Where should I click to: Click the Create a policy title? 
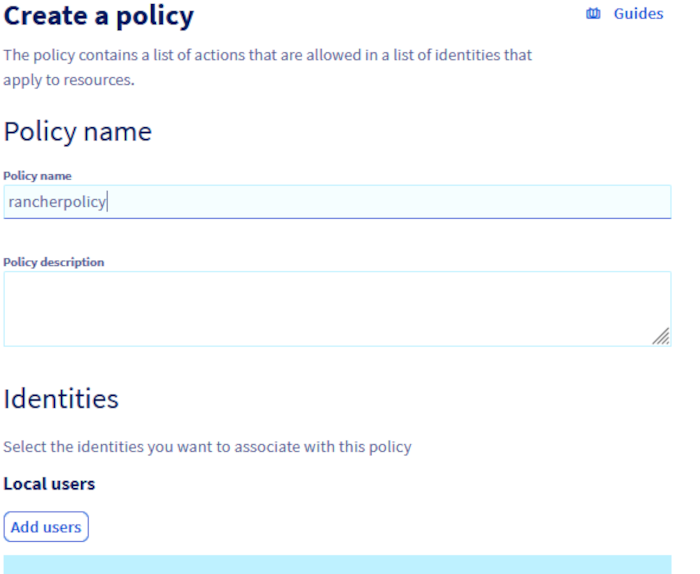pos(99,17)
